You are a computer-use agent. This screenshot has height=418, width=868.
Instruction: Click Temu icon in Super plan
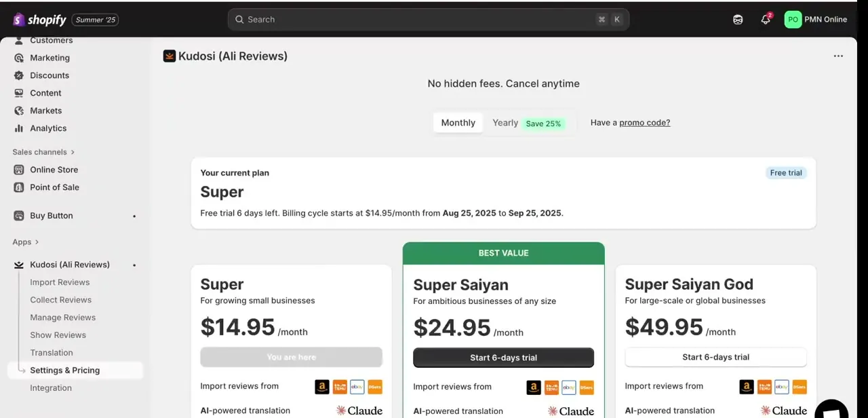click(x=340, y=387)
